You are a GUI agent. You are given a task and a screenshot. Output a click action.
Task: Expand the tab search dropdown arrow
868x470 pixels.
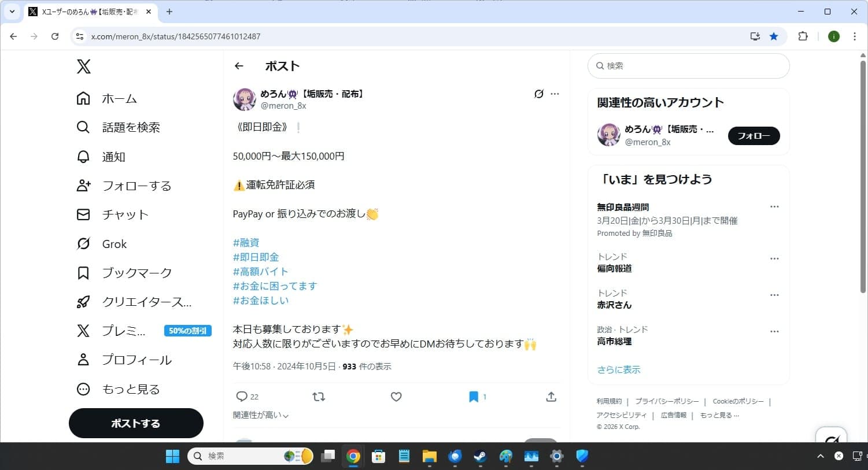(12, 12)
